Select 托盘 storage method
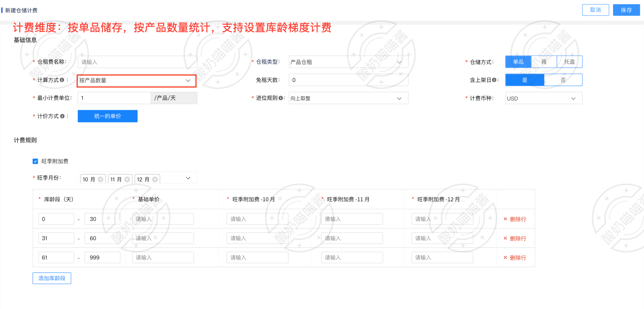 click(569, 62)
